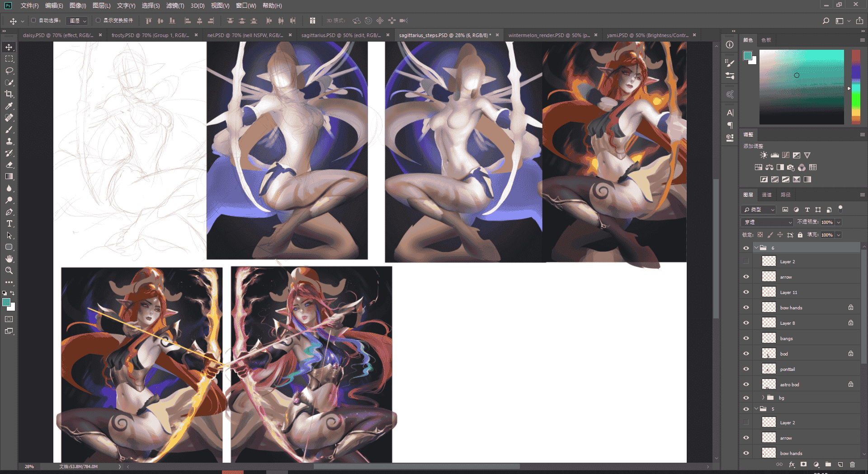Open the search icon in options bar
Viewport: 868px width, 474px height.
click(x=826, y=21)
